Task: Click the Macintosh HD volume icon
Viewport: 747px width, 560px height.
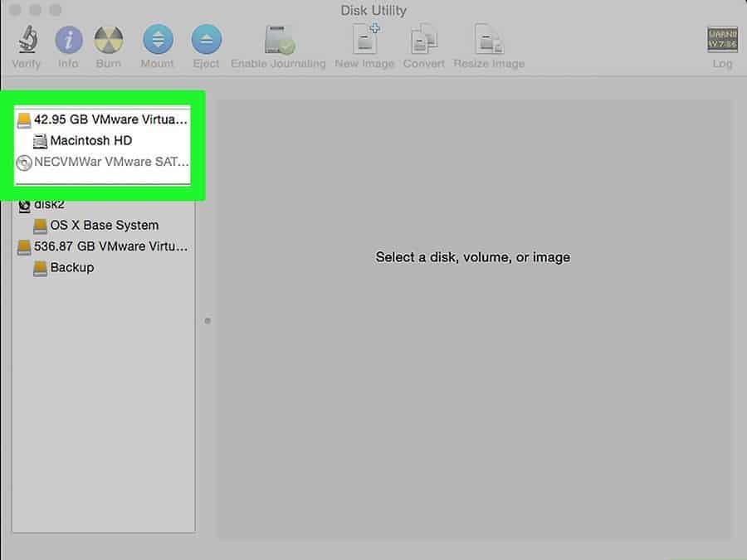Action: [x=40, y=141]
